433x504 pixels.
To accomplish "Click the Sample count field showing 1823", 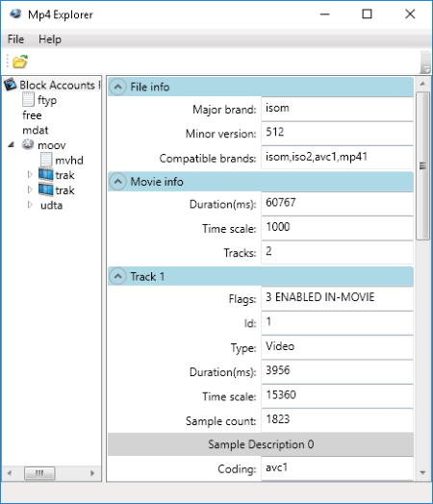I will click(x=337, y=420).
